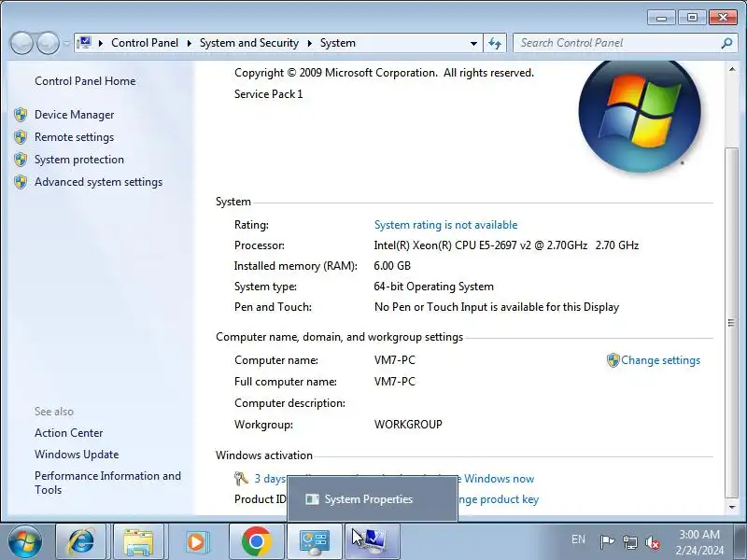Open Windows Media Player from taskbar

(x=196, y=541)
